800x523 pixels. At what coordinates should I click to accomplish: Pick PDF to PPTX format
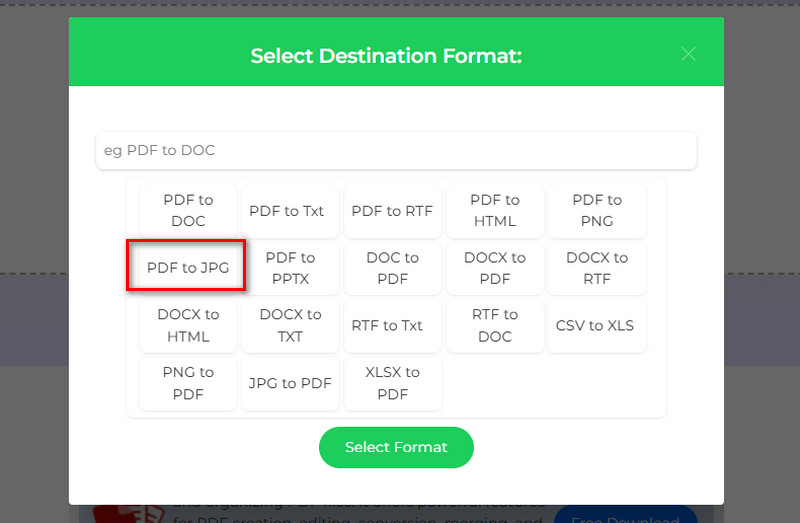click(x=290, y=268)
